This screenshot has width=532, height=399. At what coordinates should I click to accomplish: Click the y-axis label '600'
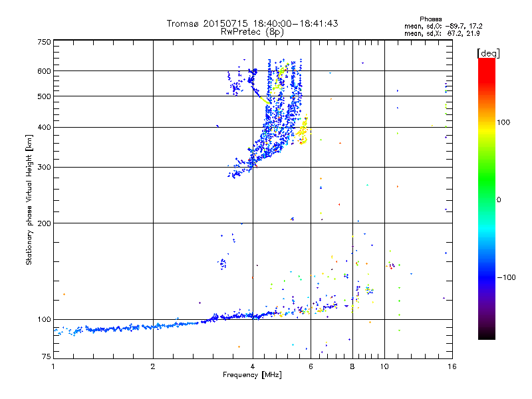(44, 71)
